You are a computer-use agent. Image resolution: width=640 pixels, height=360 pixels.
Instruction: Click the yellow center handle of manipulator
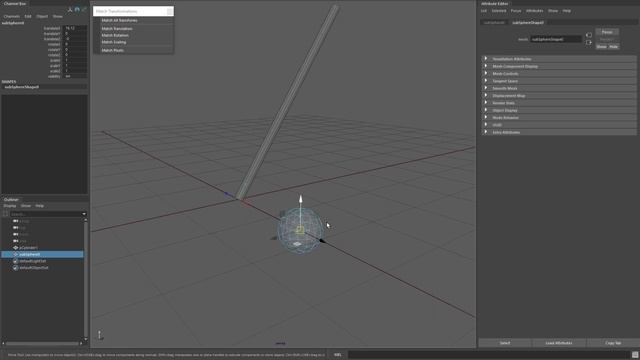pos(300,230)
